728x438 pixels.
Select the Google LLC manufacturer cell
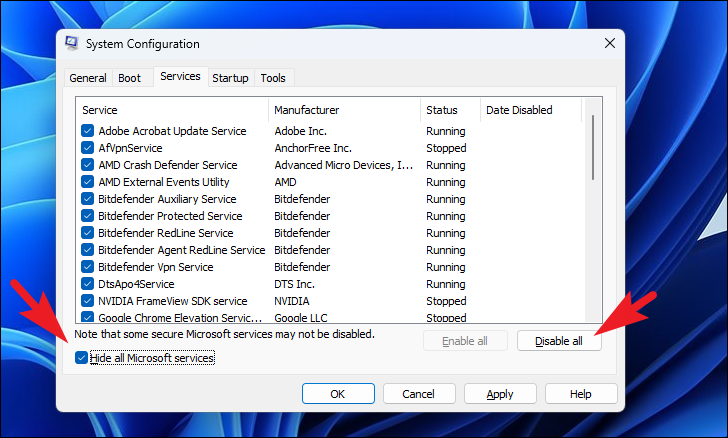point(301,318)
